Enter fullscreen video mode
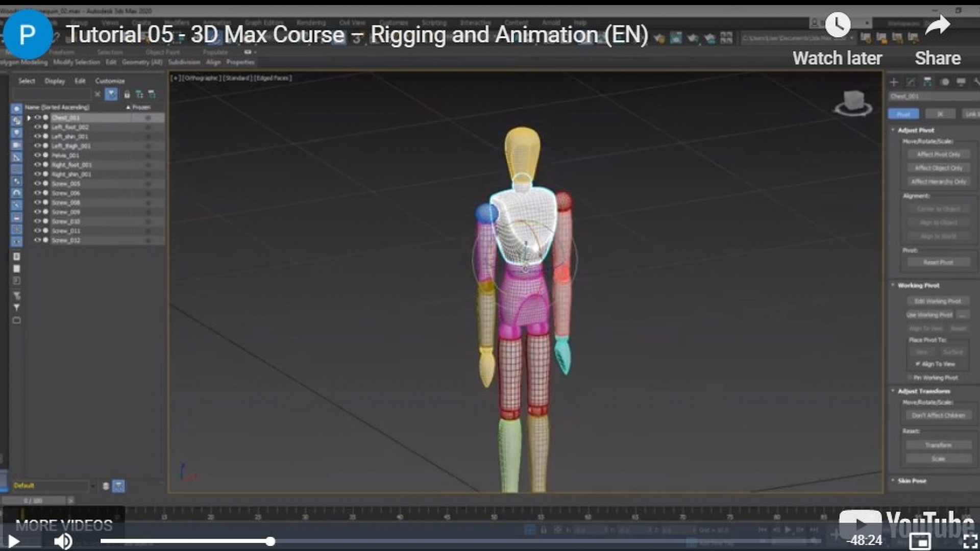 (x=970, y=541)
